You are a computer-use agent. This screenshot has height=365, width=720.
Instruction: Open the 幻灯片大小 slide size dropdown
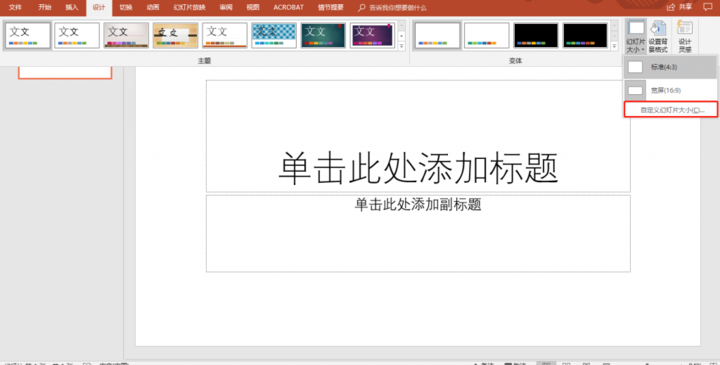coord(636,37)
